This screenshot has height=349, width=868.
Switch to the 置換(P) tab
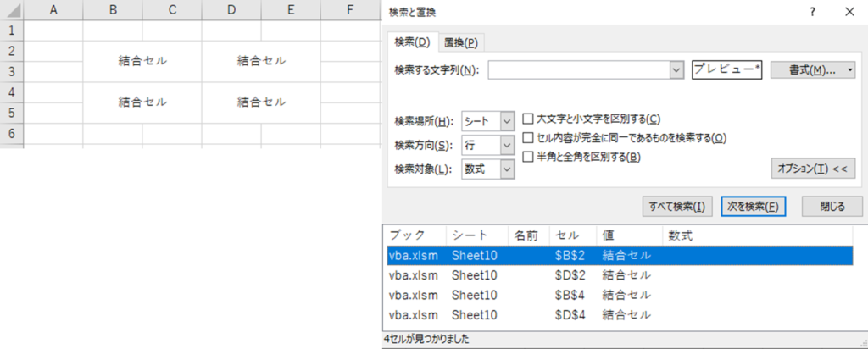coord(461,43)
